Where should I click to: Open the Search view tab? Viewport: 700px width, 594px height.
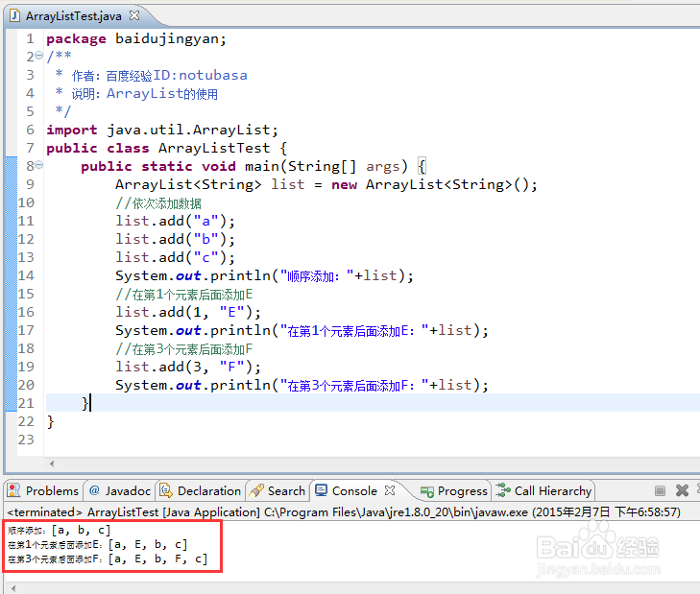click(278, 490)
